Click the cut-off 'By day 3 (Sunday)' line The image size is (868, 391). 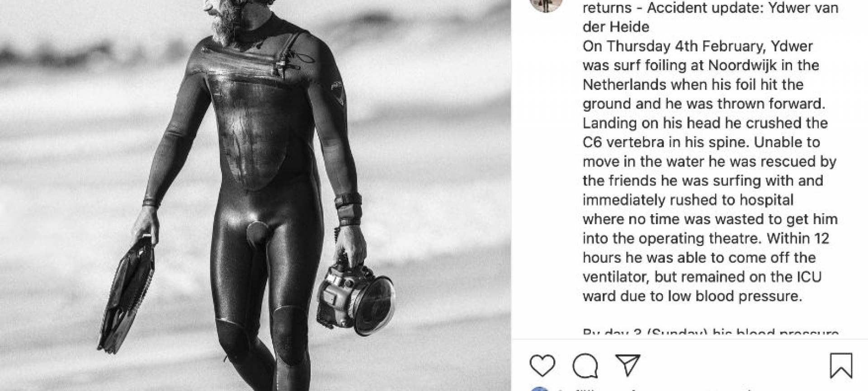point(710,332)
